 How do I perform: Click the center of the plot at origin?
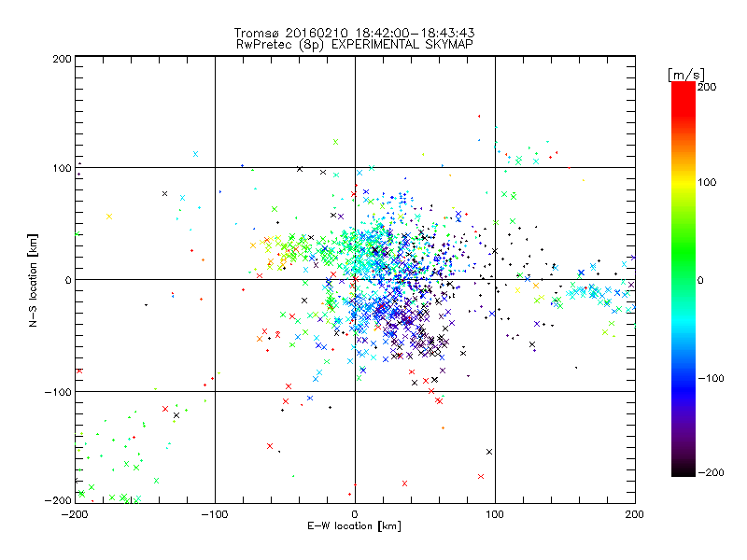355,279
